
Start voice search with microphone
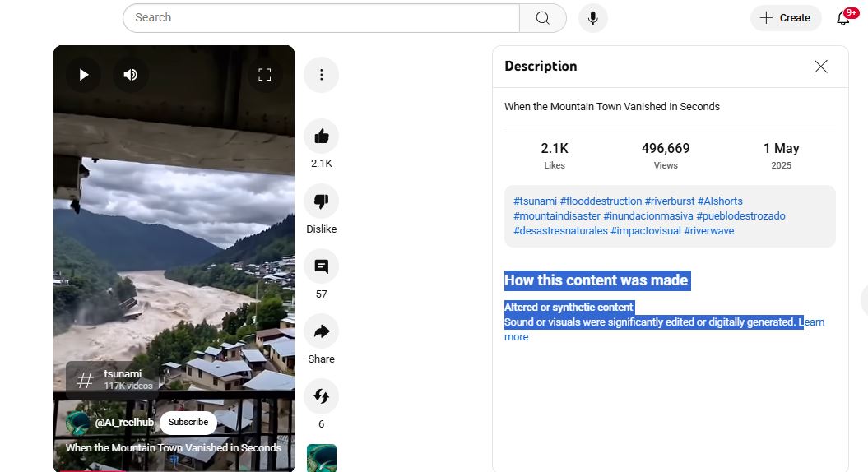tap(592, 18)
